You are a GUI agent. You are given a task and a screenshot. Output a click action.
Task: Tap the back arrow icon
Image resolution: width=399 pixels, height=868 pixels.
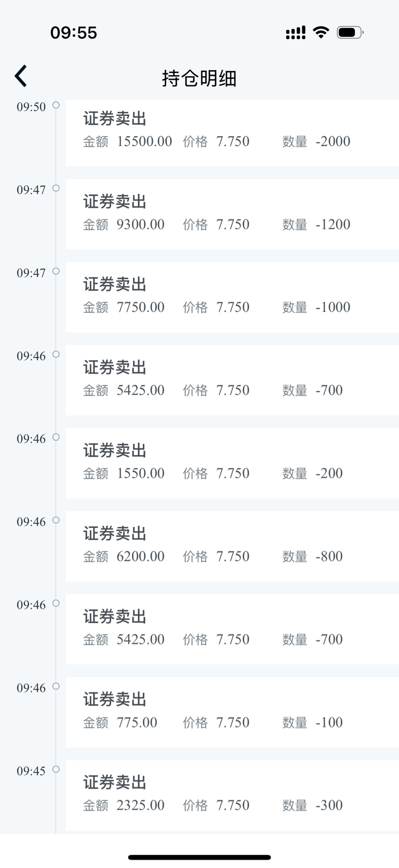[21, 76]
